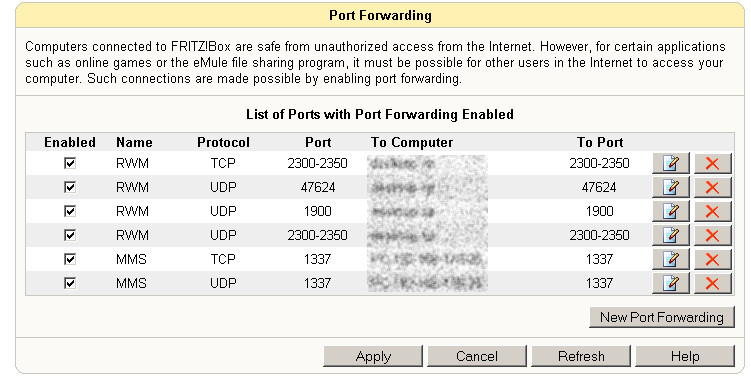
Task: Edit the RWM UDP 47624 forwarding entry
Action: [x=671, y=187]
